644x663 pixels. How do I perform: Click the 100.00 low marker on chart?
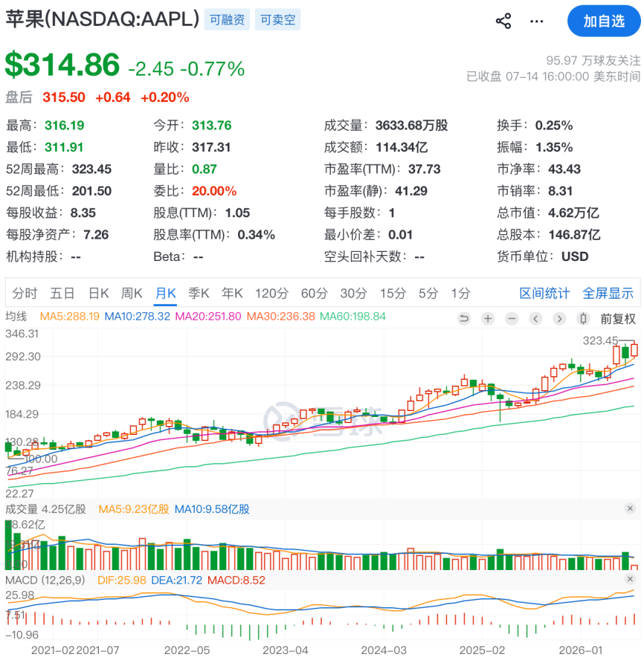point(41,459)
